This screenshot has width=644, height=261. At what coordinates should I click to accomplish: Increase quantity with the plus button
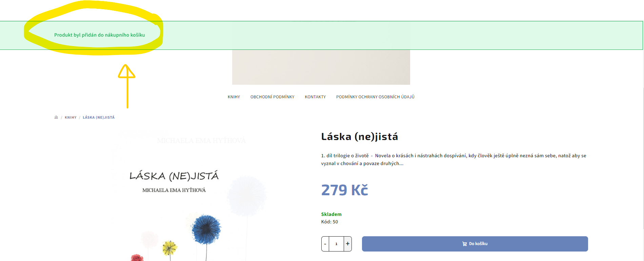click(347, 244)
